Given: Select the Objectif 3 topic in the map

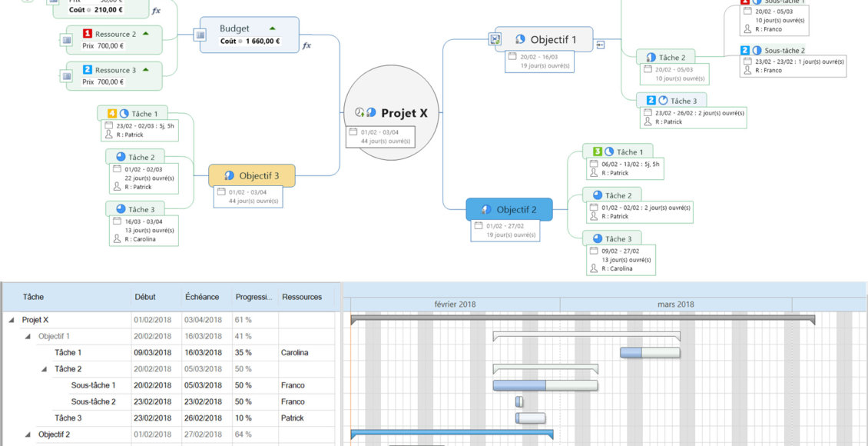Looking at the screenshot, I should [251, 175].
